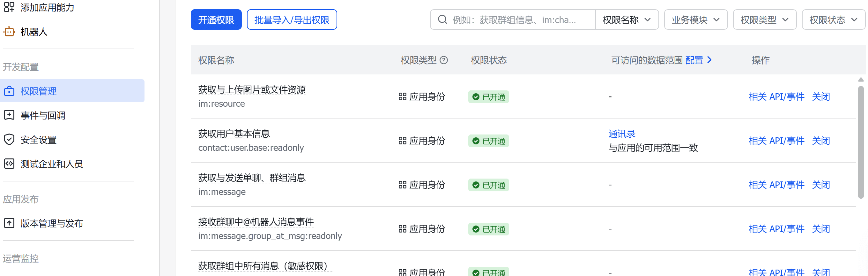Expand the 业务模块 filter dropdown
The height and width of the screenshot is (276, 868).
coord(695,19)
